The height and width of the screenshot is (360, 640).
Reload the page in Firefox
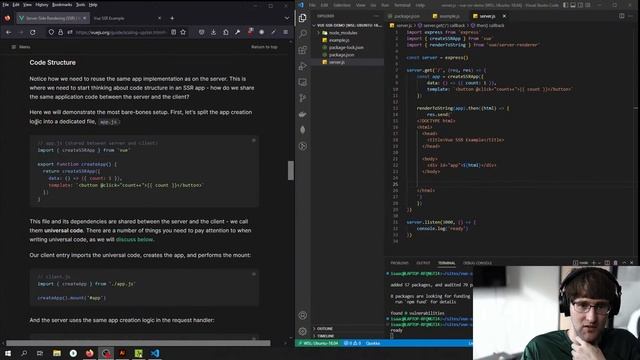tap(33, 32)
